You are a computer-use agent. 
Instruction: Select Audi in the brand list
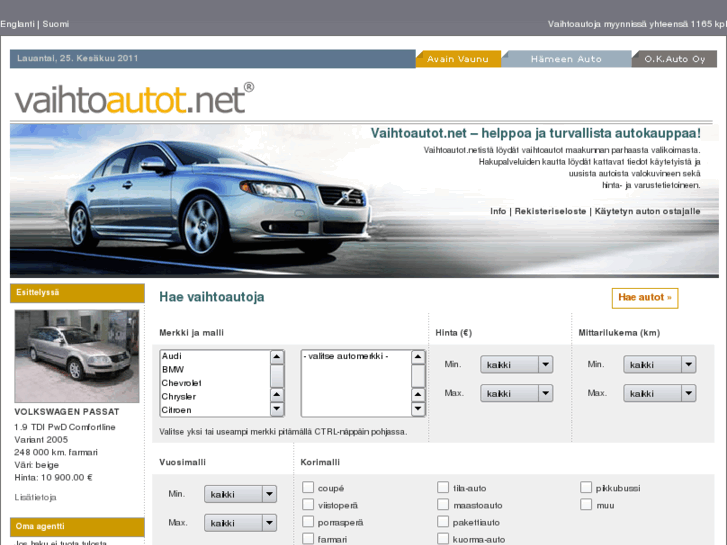(x=215, y=356)
